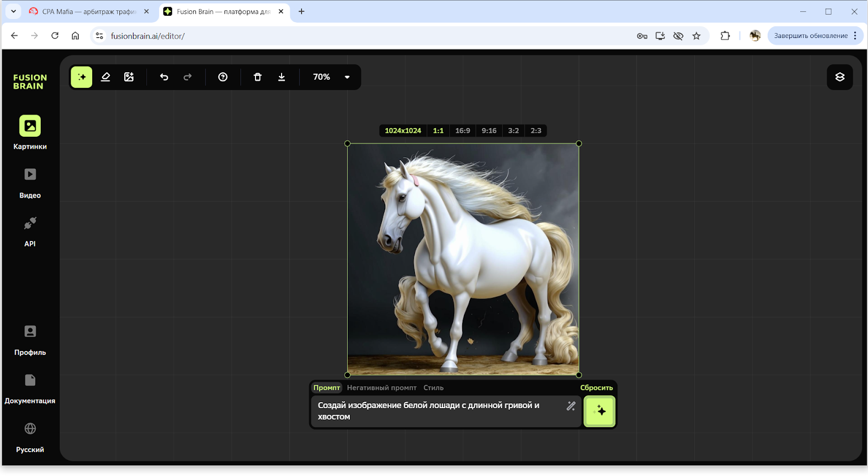Select the 16:9 aspect ratio
Image resolution: width=868 pixels, height=476 pixels.
click(x=463, y=131)
